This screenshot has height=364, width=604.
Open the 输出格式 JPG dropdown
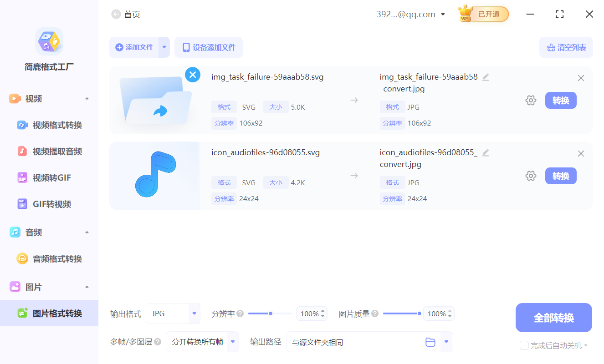tap(195, 313)
